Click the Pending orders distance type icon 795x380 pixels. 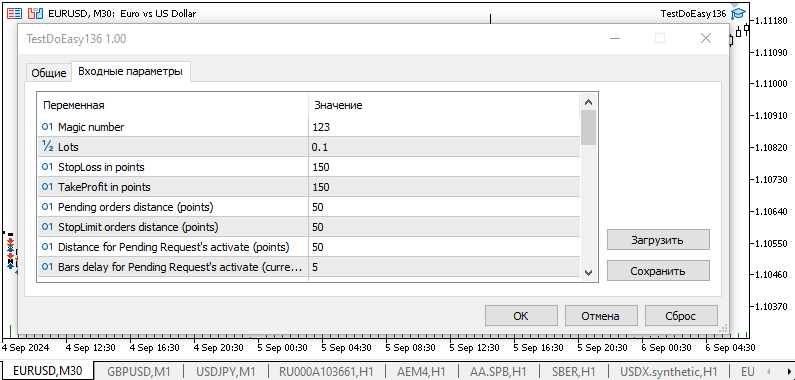click(47, 207)
